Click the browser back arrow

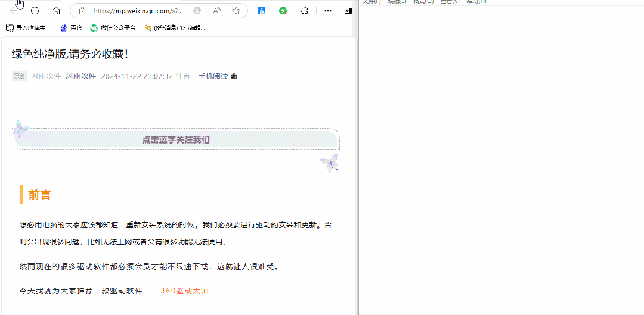(x=14, y=11)
